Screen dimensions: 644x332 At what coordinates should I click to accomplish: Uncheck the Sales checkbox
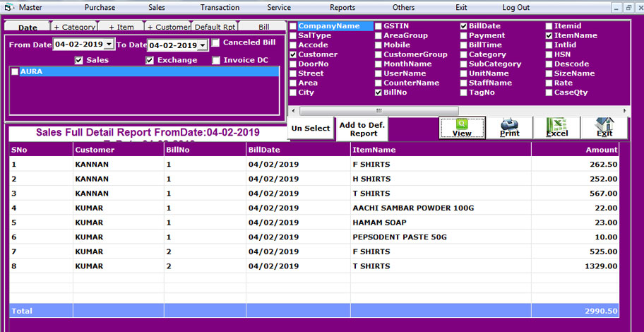79,61
